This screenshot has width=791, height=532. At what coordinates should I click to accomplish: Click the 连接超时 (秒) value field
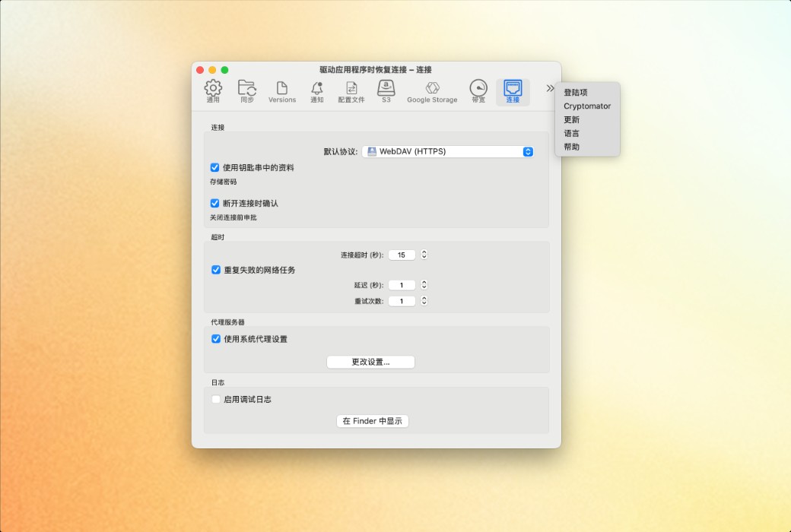(x=402, y=255)
